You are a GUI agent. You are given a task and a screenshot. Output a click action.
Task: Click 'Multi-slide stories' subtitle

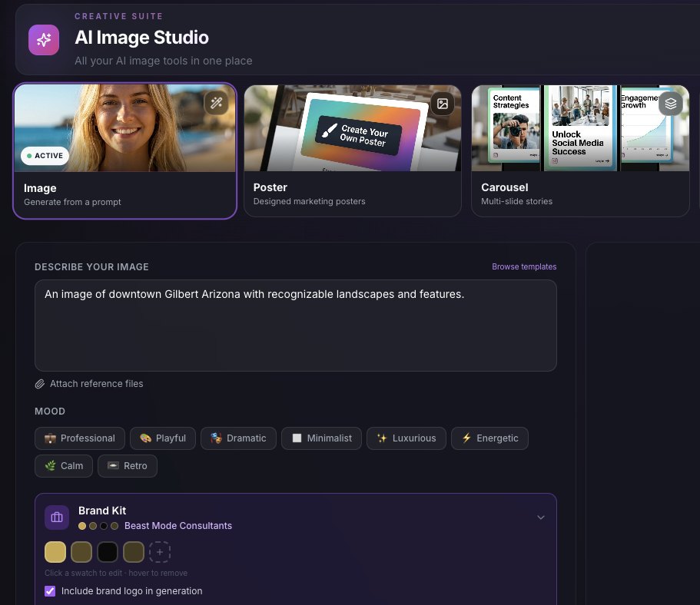pos(517,201)
